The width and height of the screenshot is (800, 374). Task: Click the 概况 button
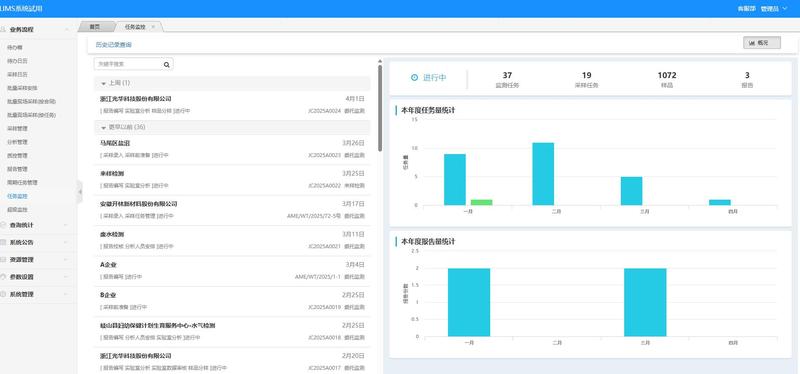click(x=762, y=43)
